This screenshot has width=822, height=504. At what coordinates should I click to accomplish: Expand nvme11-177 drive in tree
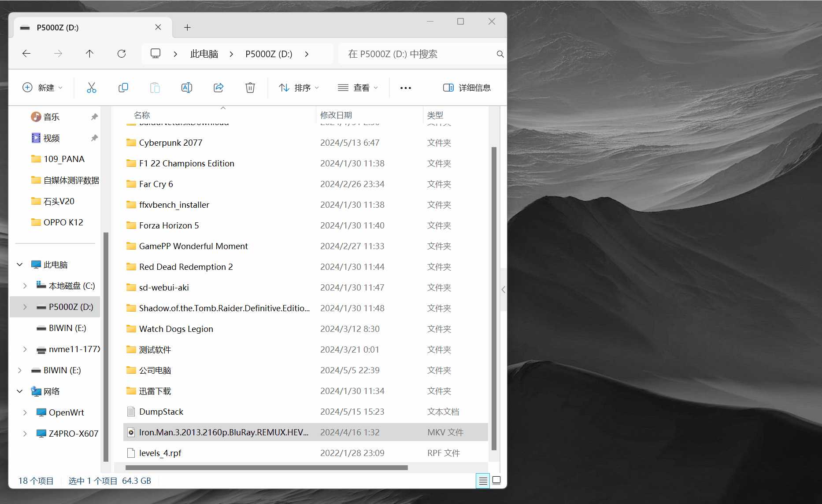coord(25,349)
